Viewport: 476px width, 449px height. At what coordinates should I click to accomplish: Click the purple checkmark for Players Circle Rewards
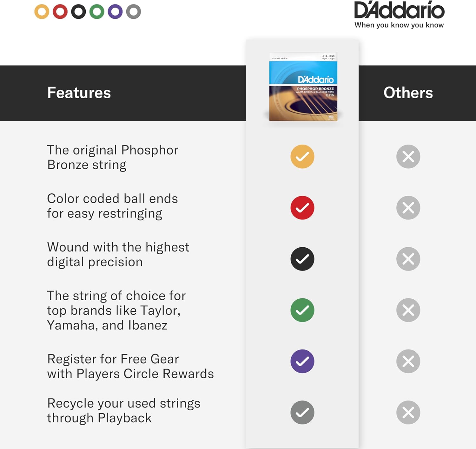click(302, 361)
